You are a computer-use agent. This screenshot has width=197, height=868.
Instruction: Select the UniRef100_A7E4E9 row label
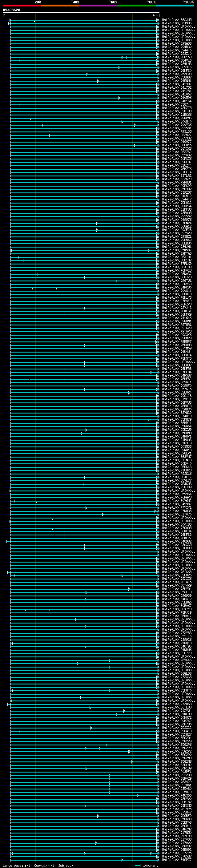tap(177, 301)
